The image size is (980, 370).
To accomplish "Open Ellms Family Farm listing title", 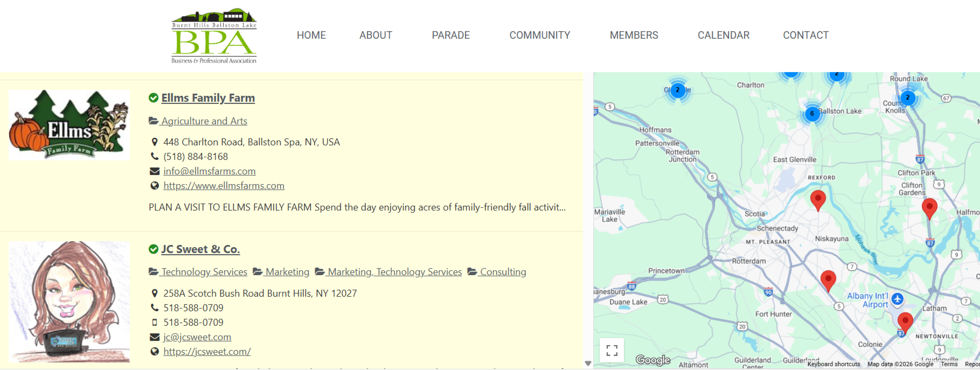I will pyautogui.click(x=208, y=98).
